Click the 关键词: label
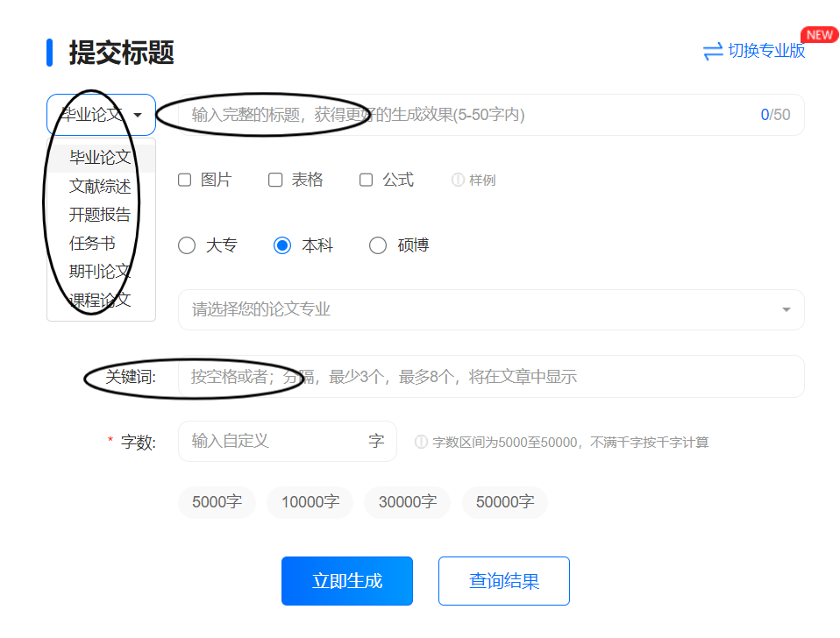Image resolution: width=840 pixels, height=638 pixels. pos(131,377)
